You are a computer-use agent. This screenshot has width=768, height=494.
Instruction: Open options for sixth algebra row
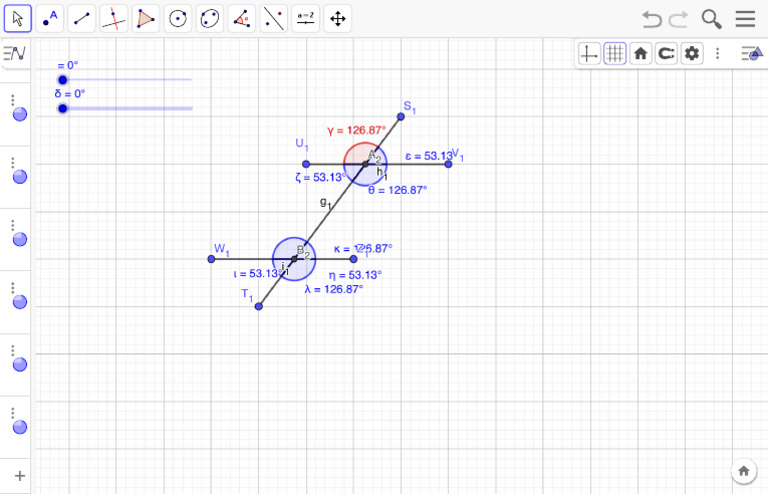point(13,413)
